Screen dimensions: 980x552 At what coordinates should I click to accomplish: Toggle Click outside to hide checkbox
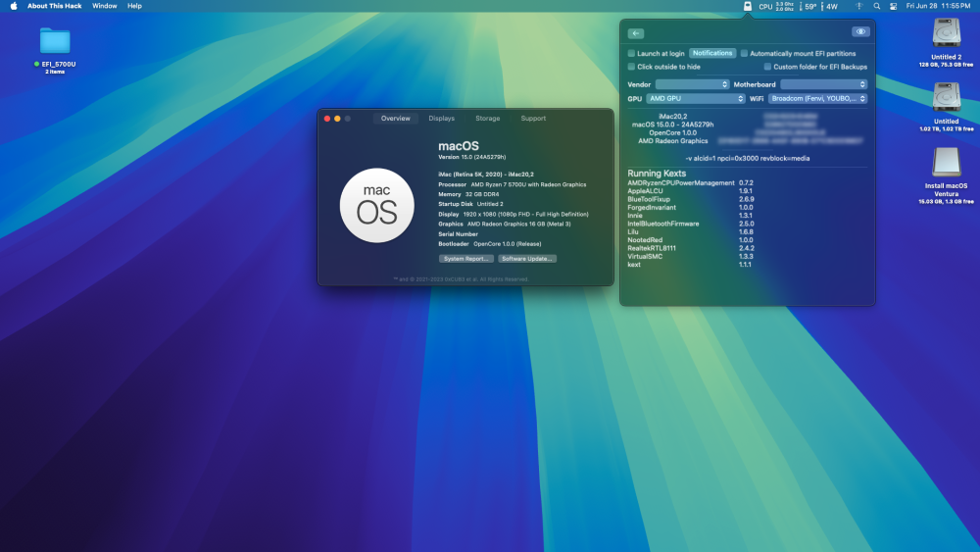(x=631, y=67)
